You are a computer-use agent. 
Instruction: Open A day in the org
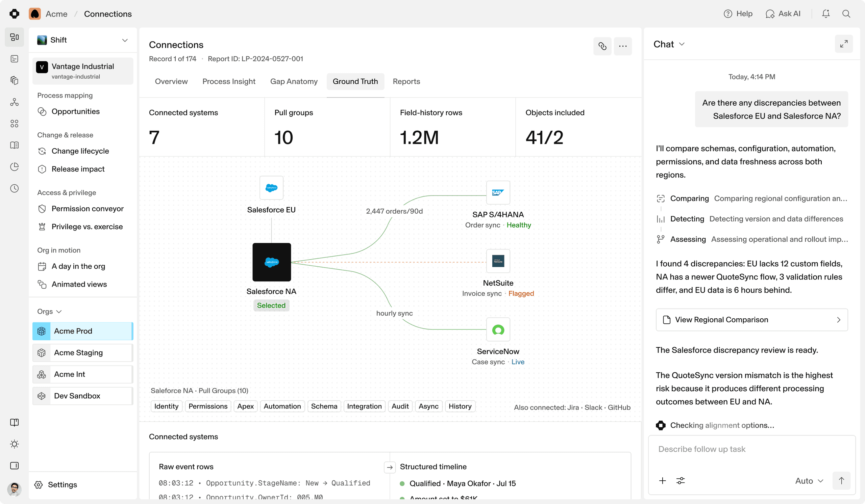[x=83, y=266]
